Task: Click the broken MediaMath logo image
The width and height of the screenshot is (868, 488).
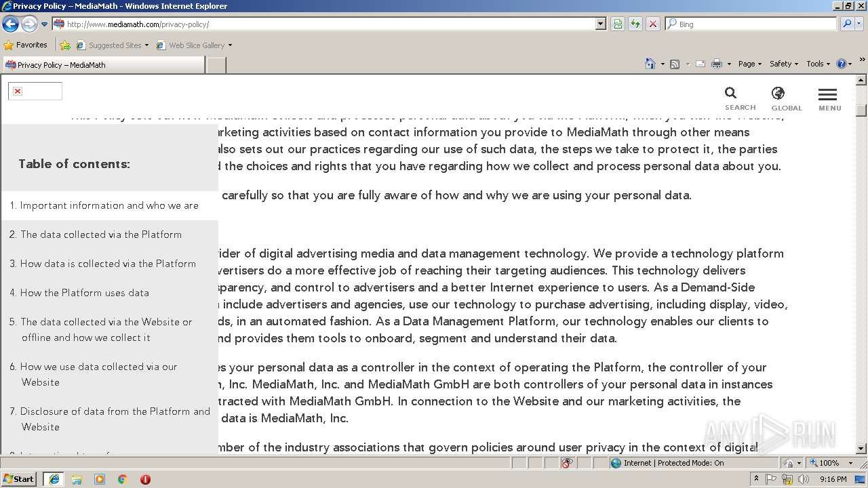Action: [35, 91]
